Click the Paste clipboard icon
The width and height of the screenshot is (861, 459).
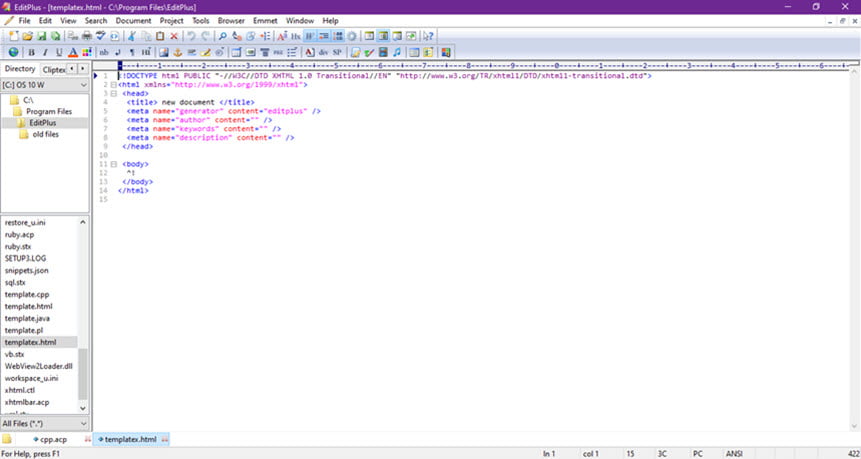pos(160,36)
